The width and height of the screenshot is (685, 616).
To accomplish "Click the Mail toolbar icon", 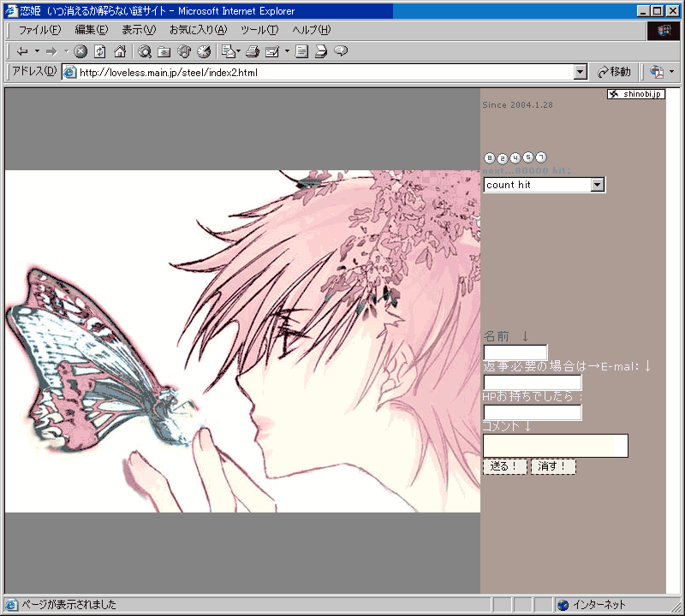I will [x=230, y=51].
